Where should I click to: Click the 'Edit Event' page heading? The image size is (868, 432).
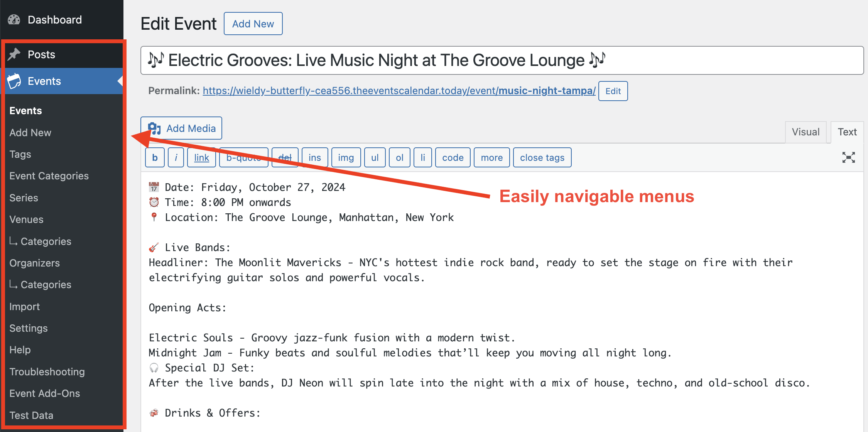tap(179, 24)
